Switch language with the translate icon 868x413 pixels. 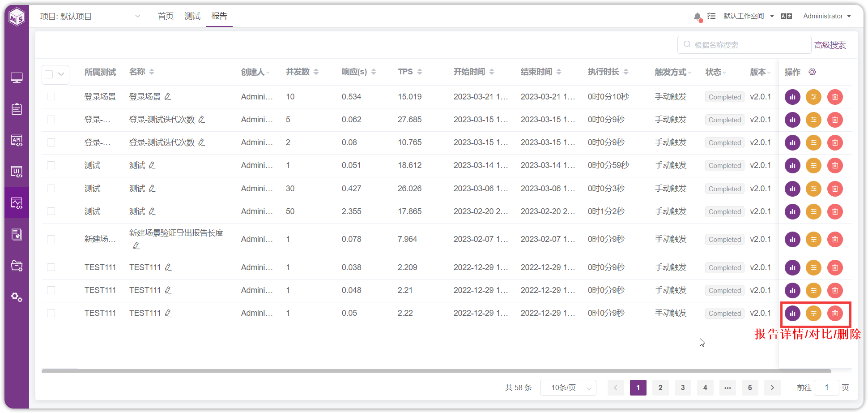coord(786,16)
